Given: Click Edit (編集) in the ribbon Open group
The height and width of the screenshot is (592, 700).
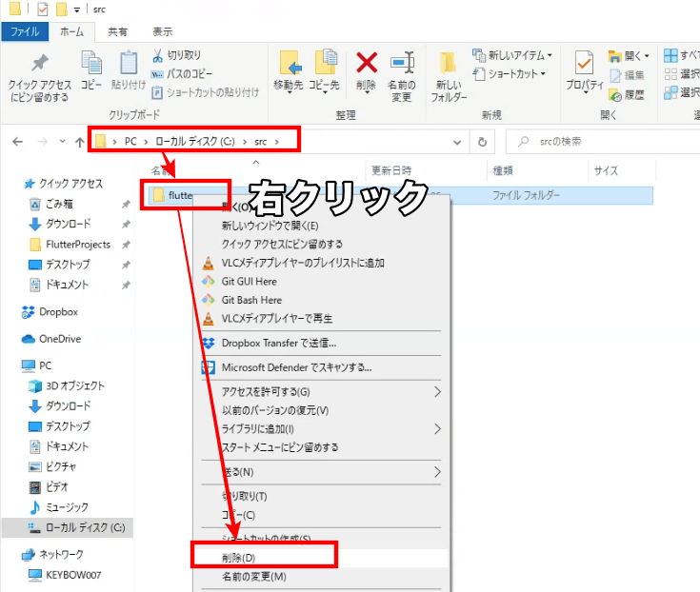Looking at the screenshot, I should [627, 75].
